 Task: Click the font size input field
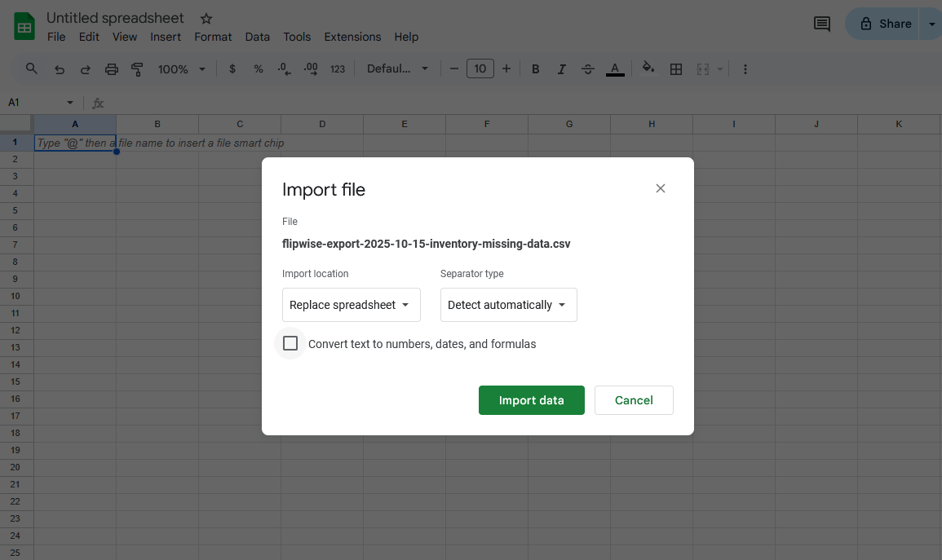(480, 69)
